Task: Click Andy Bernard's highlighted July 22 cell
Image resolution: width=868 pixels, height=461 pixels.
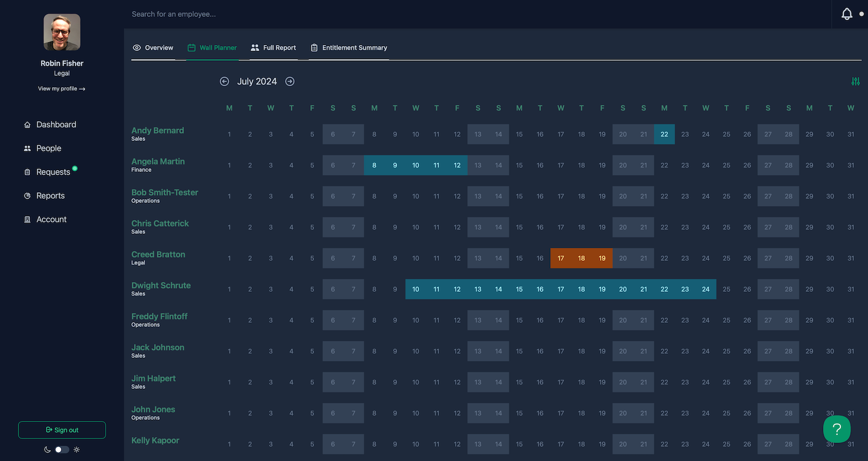Action: coord(664,135)
